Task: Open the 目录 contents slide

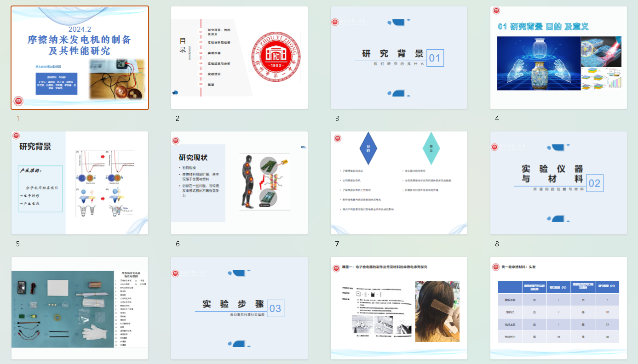Action: tap(239, 58)
